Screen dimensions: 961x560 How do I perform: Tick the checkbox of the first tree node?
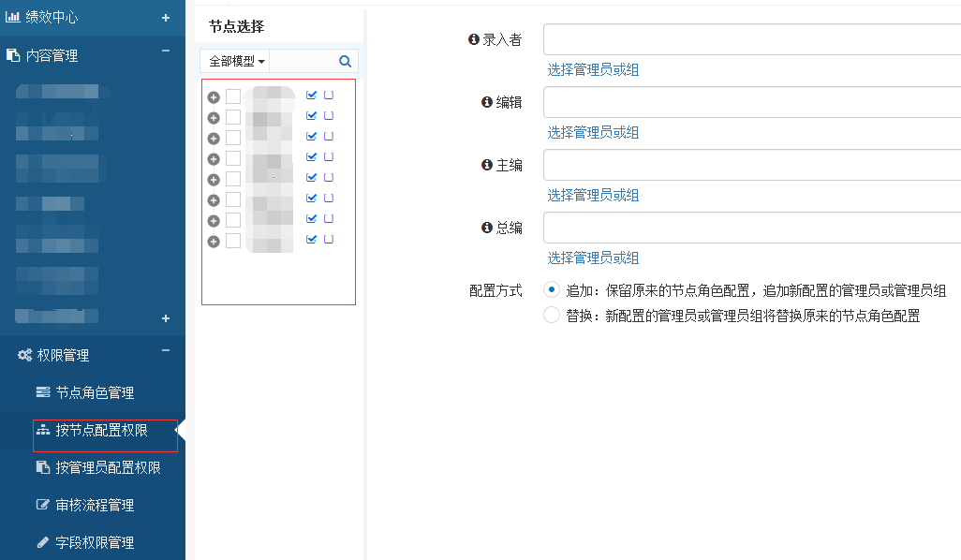233,96
